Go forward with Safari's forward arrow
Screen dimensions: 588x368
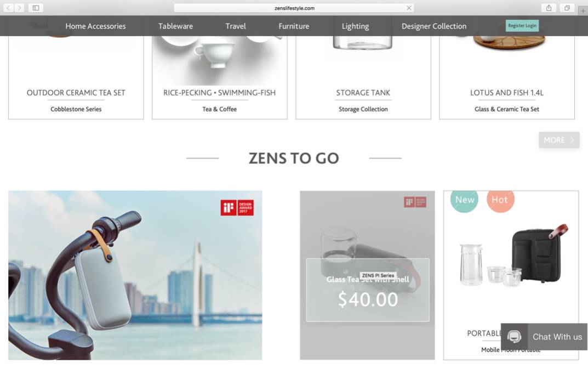click(x=19, y=8)
